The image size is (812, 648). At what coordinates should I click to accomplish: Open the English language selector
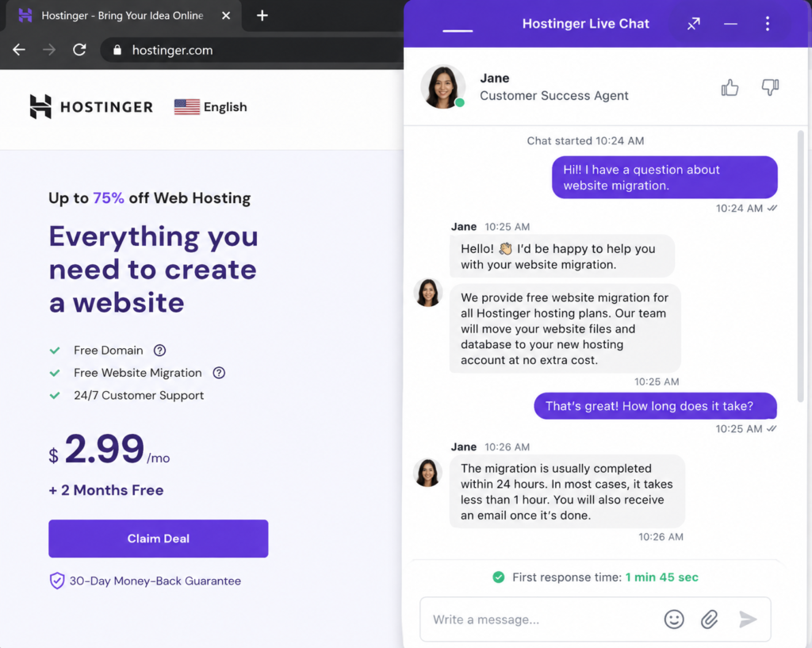click(211, 107)
